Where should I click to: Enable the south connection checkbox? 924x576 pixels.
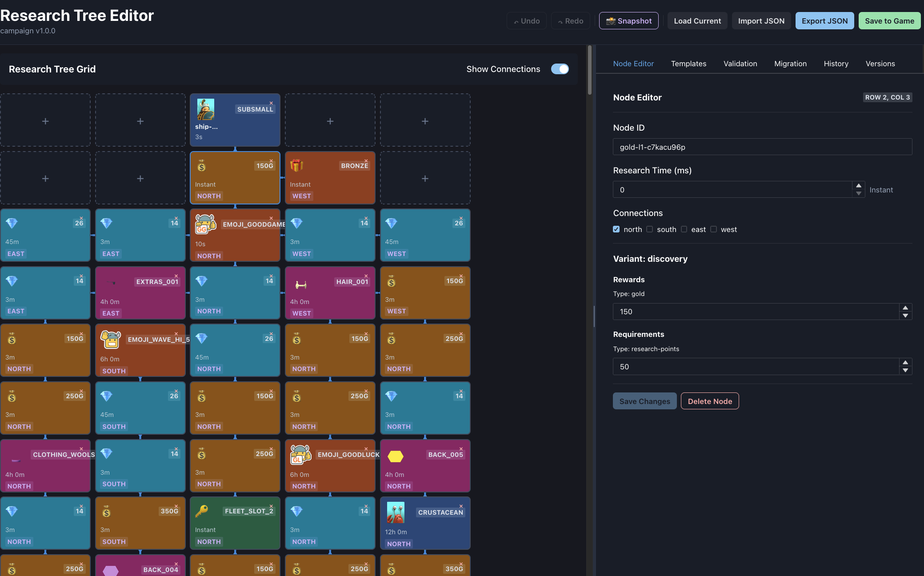(x=650, y=229)
